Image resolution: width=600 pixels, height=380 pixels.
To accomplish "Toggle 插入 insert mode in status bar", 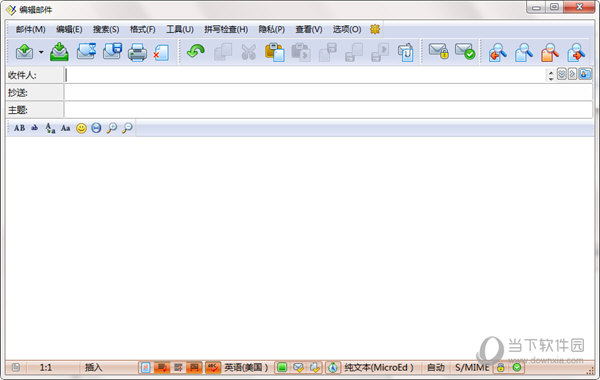I will click(x=93, y=368).
